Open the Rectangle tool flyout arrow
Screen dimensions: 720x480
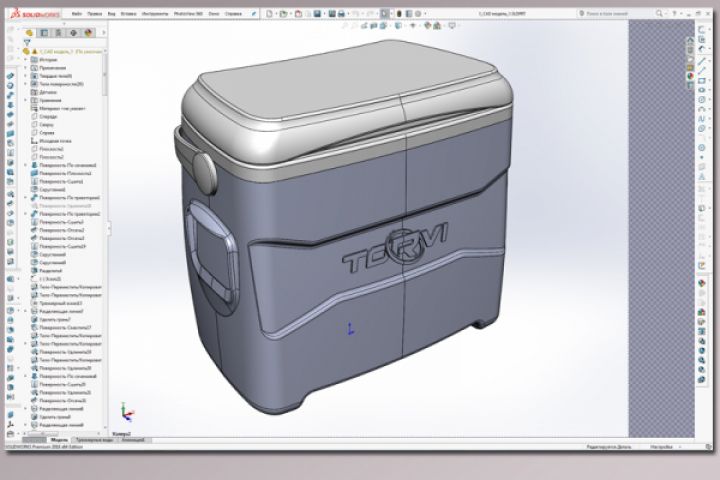(708, 81)
